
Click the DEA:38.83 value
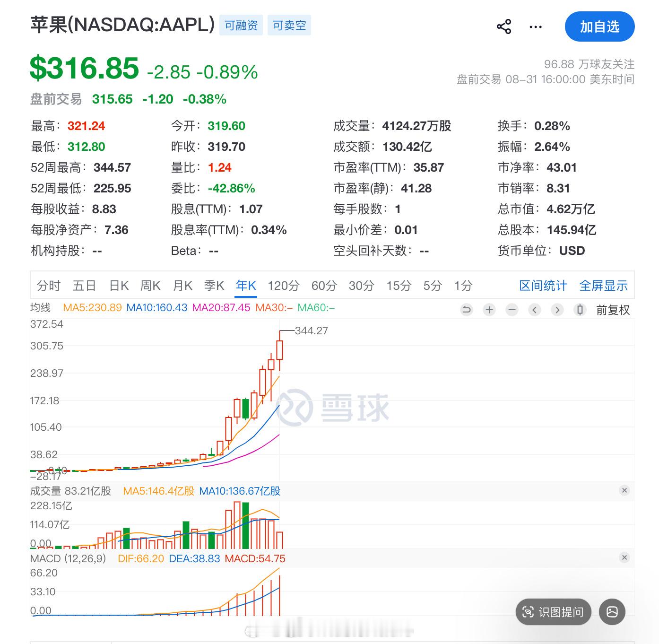pyautogui.click(x=194, y=558)
